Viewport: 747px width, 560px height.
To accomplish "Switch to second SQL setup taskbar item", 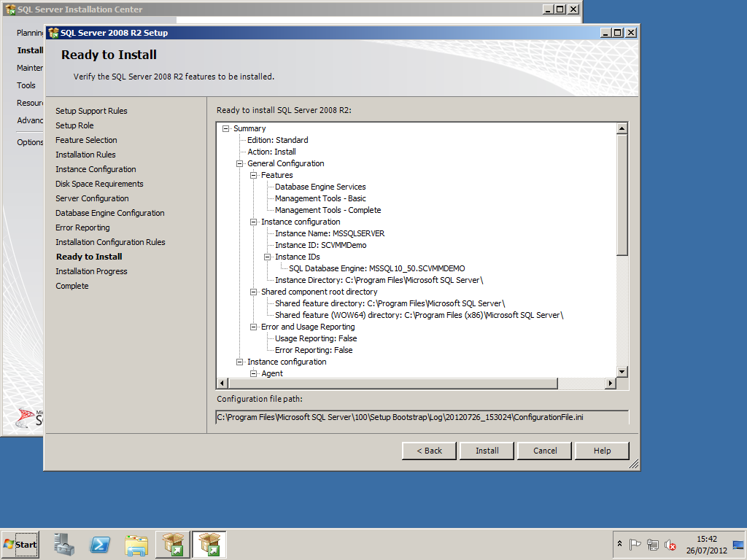I will (x=209, y=544).
